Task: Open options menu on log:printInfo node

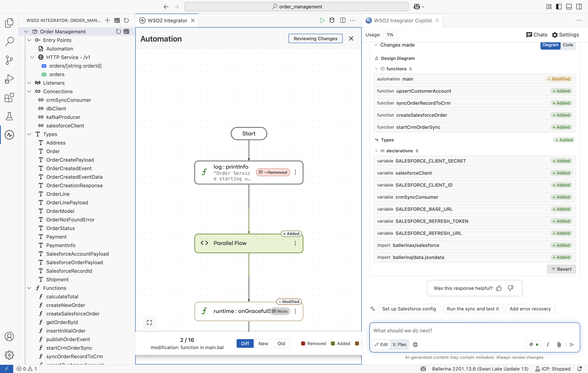Action: coord(295,173)
